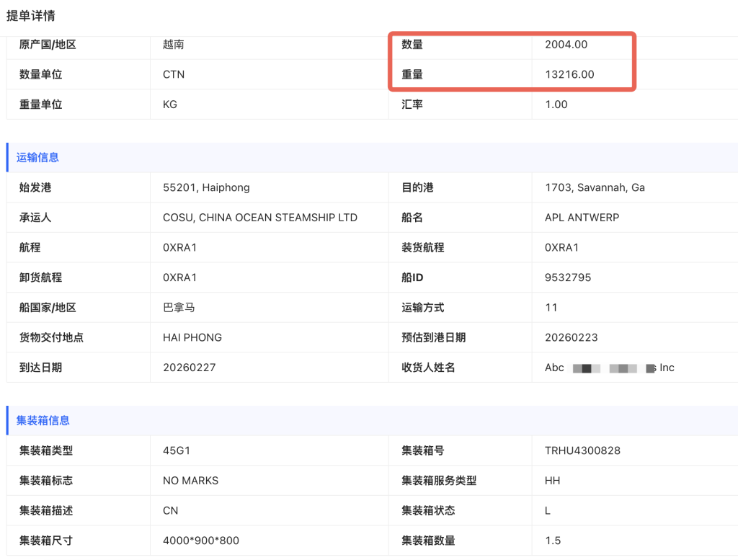
Task: Select the 运输信息 section header
Action: pos(37,157)
